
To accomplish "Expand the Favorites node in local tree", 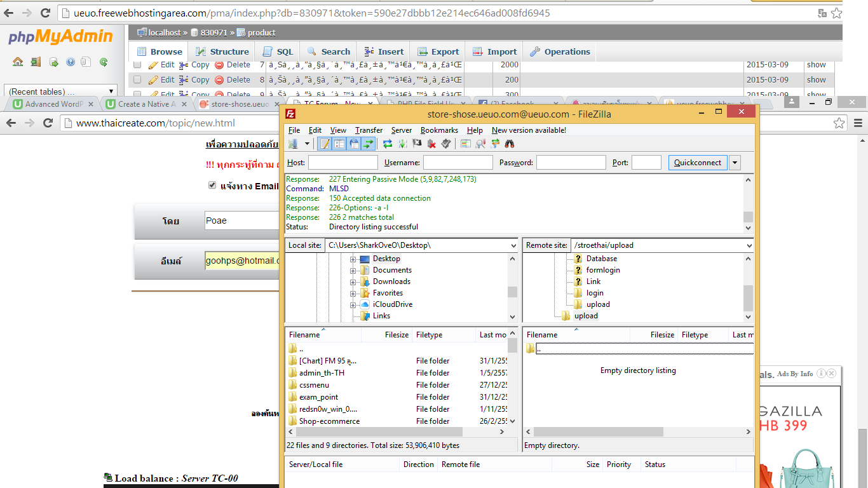I will coord(353,294).
